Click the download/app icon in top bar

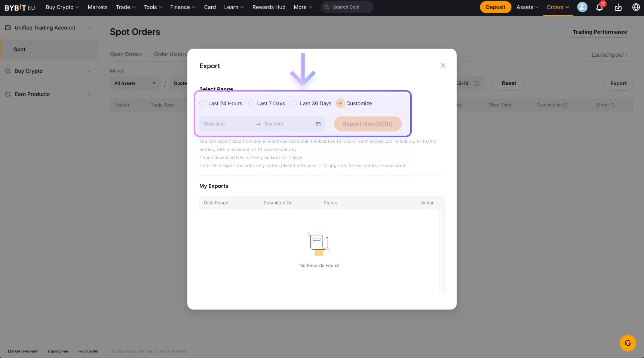618,7
